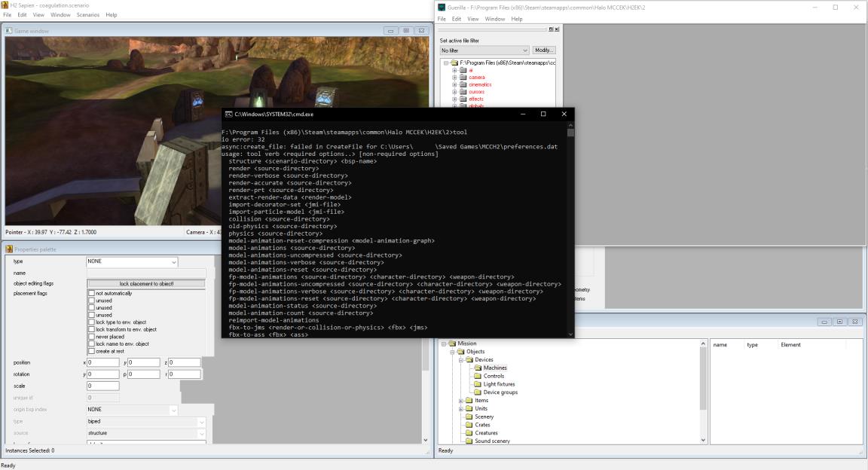Click the Device groups folder icon
Viewport: 868px width, 470px height.
478,392
